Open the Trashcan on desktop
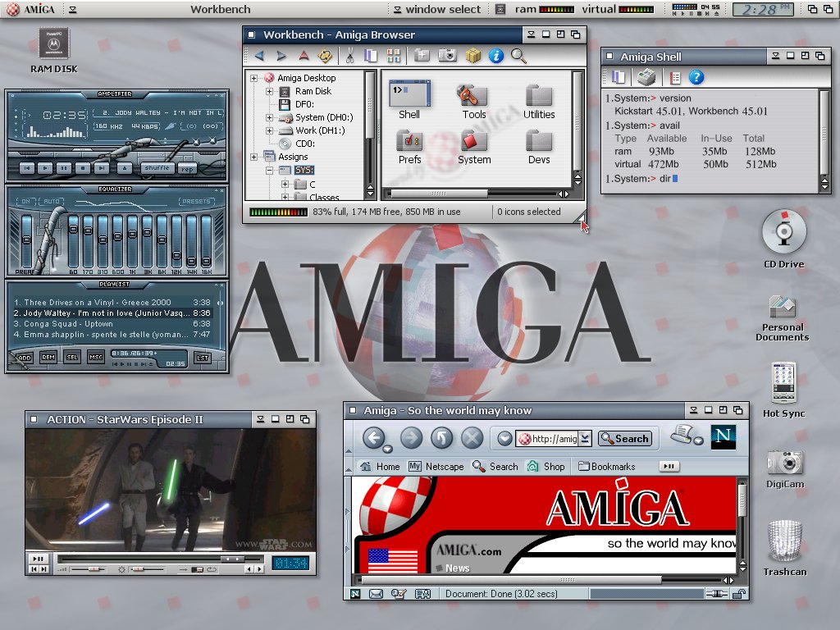840x630 pixels. [x=785, y=547]
